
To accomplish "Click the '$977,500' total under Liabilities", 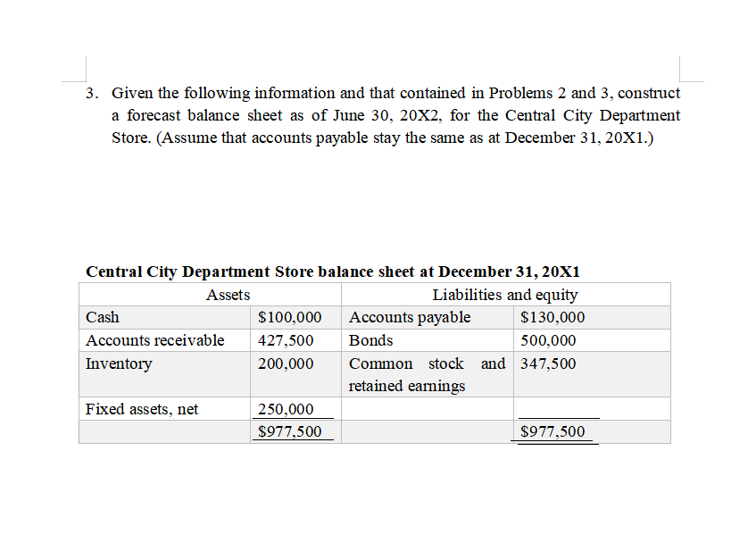I will coord(556,431).
